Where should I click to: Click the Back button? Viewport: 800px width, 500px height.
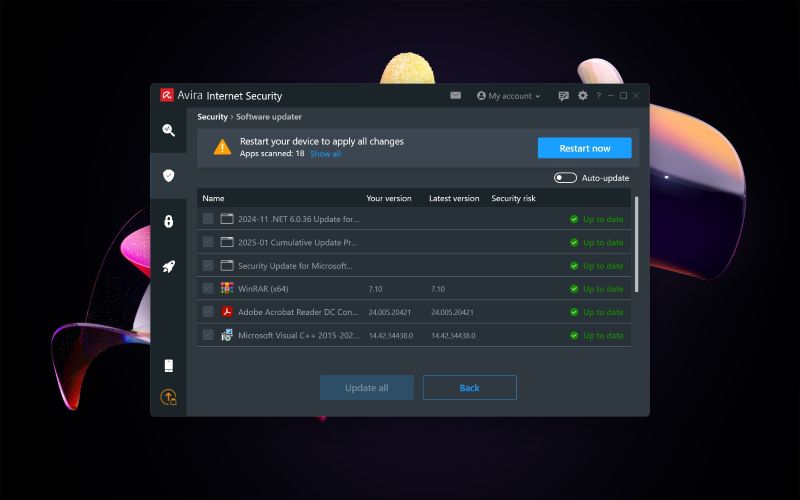pyautogui.click(x=469, y=388)
